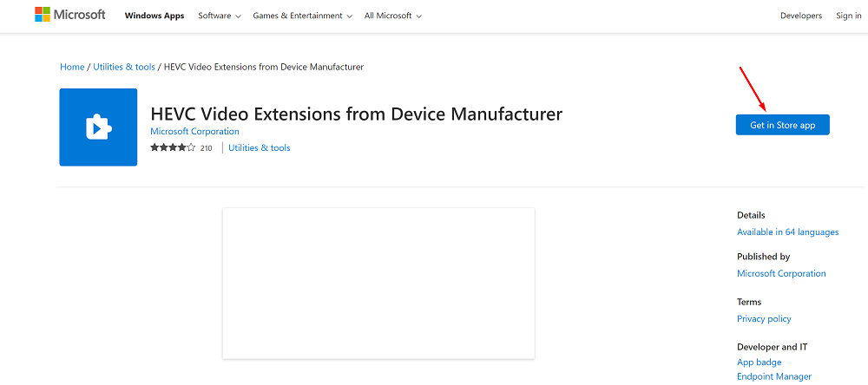
Task: Open Microsoft Corporation link under Published by
Action: click(781, 274)
